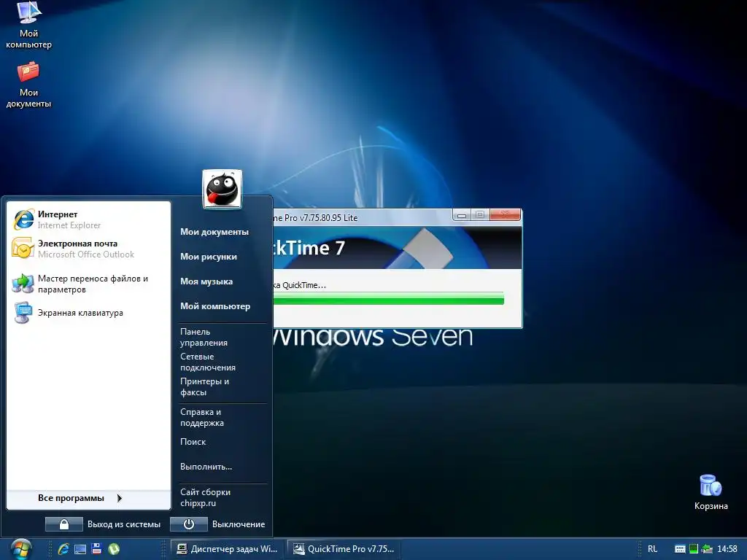Click the QuickTime Pro installer title bar
The image size is (747, 560).
(362, 217)
